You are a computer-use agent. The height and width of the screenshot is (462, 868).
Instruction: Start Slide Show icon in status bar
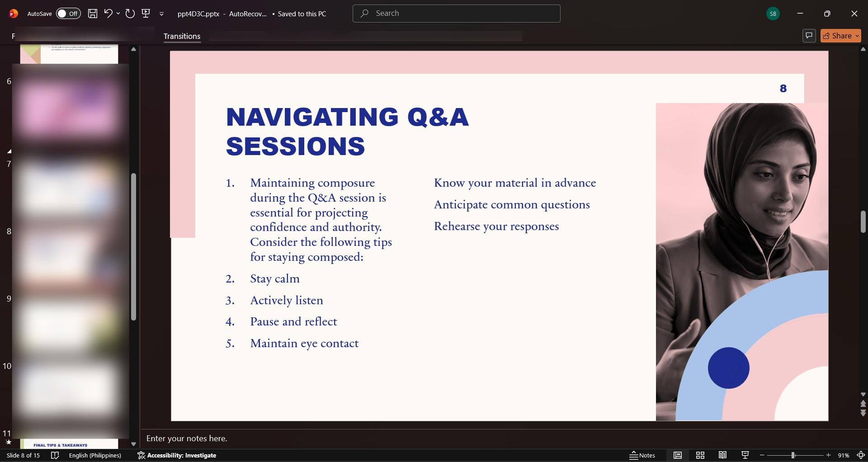click(745, 455)
